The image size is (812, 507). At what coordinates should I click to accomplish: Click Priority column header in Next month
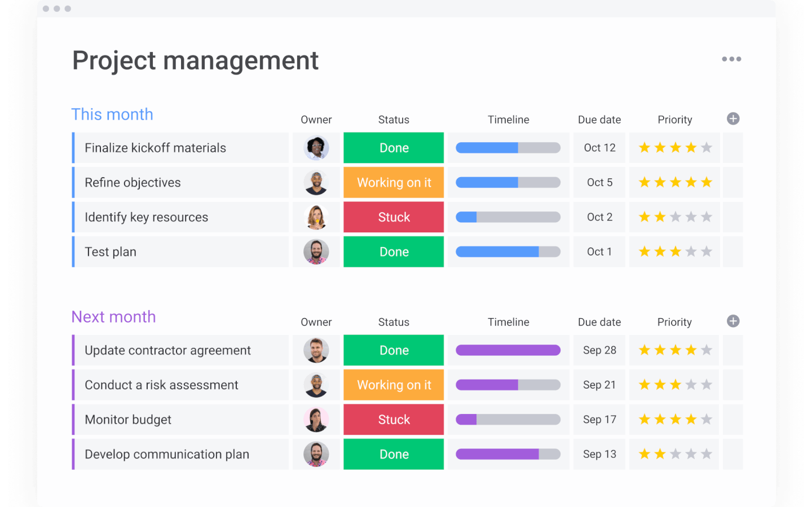point(674,322)
